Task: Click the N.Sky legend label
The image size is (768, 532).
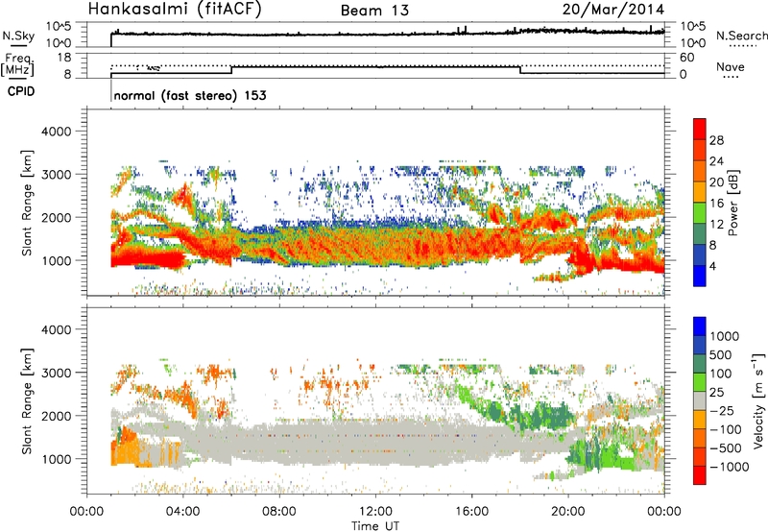Action: coord(18,36)
